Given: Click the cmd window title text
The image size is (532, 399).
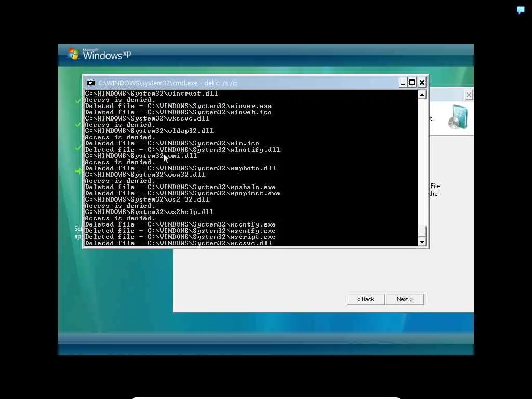Looking at the screenshot, I should tap(168, 83).
